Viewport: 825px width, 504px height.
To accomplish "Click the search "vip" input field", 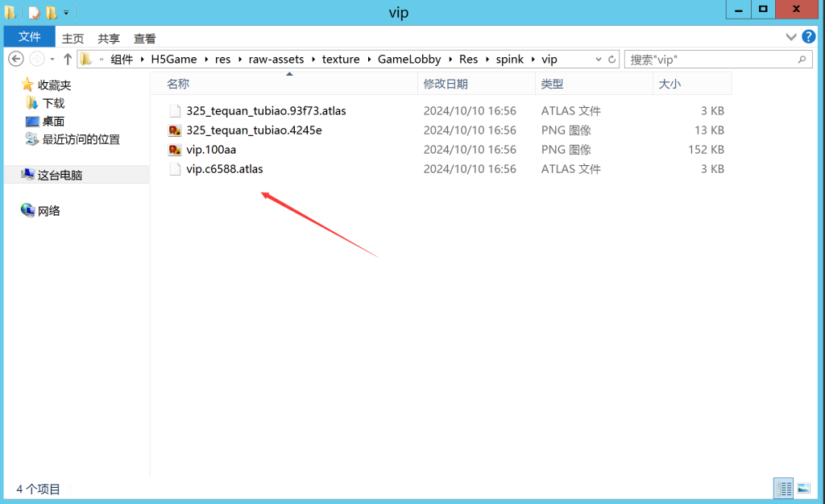I will pyautogui.click(x=709, y=60).
